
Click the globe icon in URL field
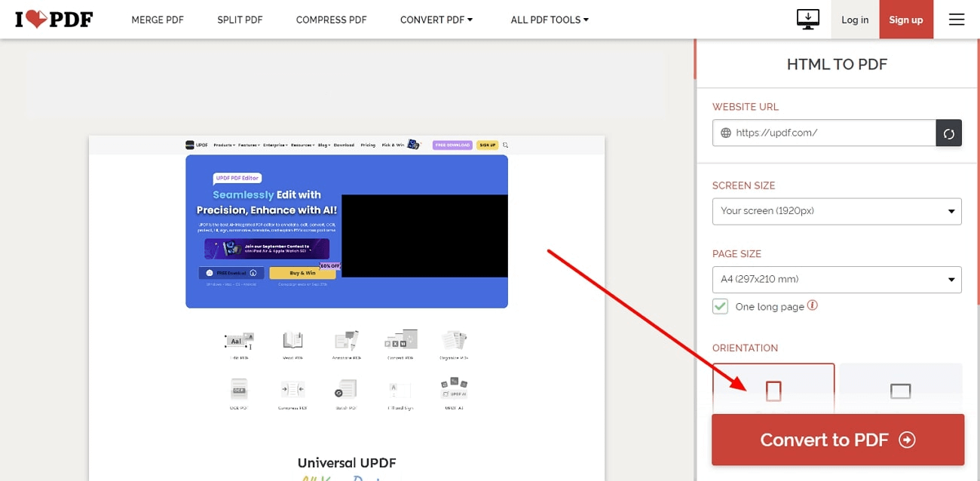tap(726, 133)
